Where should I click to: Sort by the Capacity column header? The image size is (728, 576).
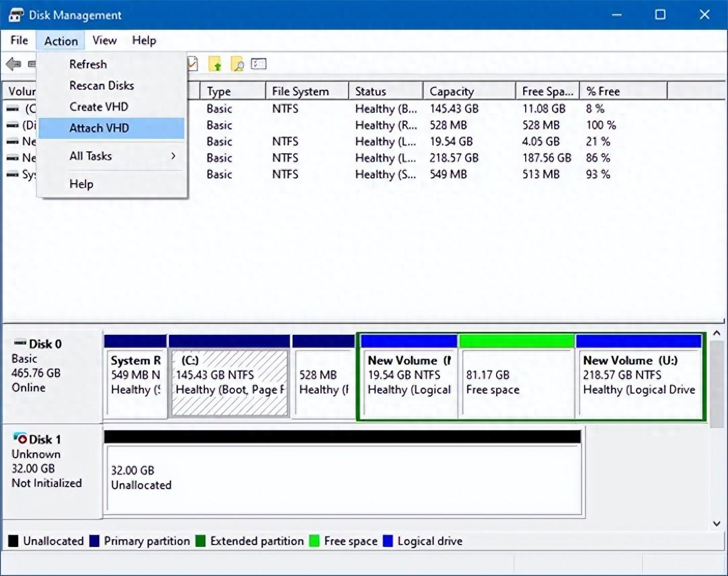point(469,91)
